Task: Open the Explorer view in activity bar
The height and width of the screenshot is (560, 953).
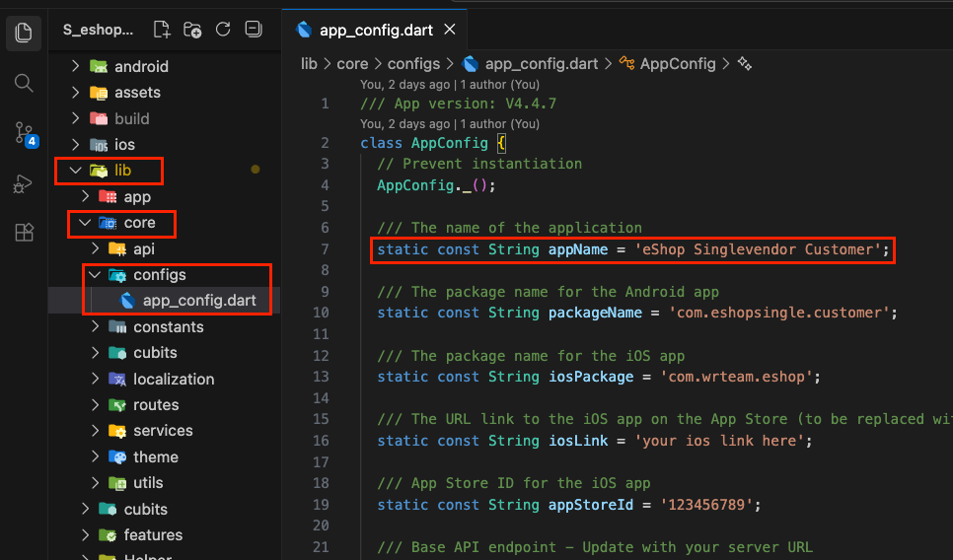Action: pos(24,33)
